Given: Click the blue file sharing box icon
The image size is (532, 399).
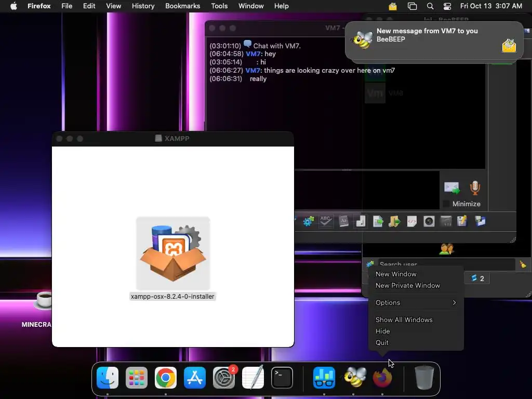Looking at the screenshot, I should tap(480, 221).
